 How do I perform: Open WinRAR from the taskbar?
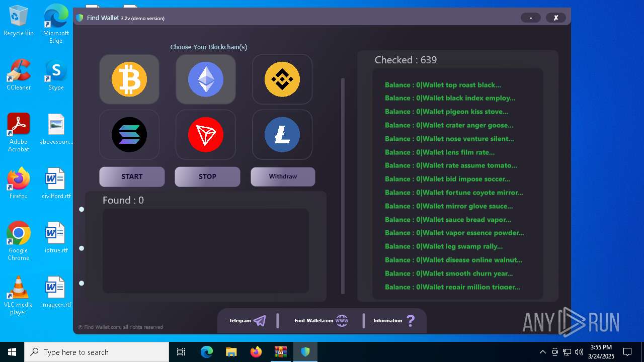coord(280,352)
